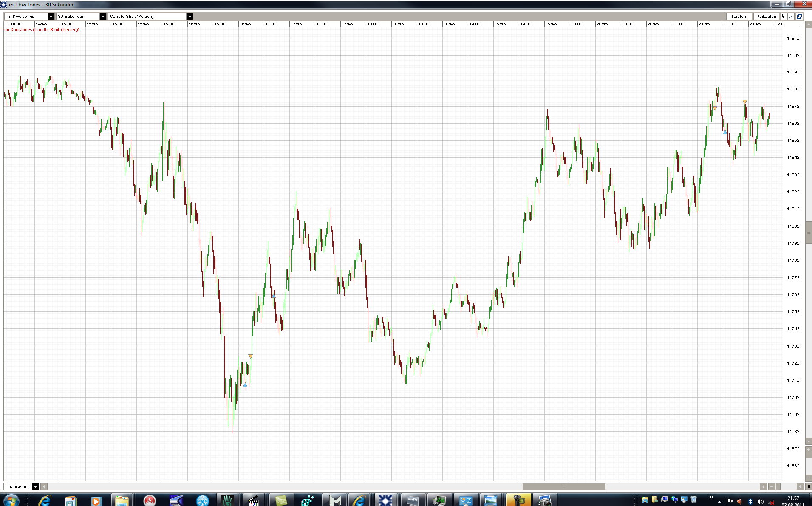Show hidden tray icons arrow
Image resolution: width=812 pixels, height=506 pixels.
pyautogui.click(x=719, y=502)
